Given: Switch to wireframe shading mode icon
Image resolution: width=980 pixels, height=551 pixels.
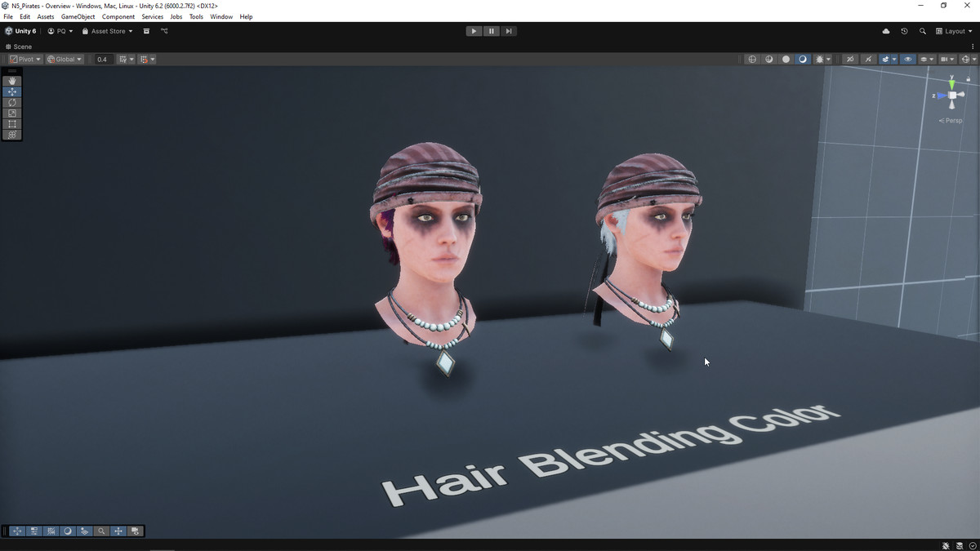Looking at the screenshot, I should click(752, 60).
